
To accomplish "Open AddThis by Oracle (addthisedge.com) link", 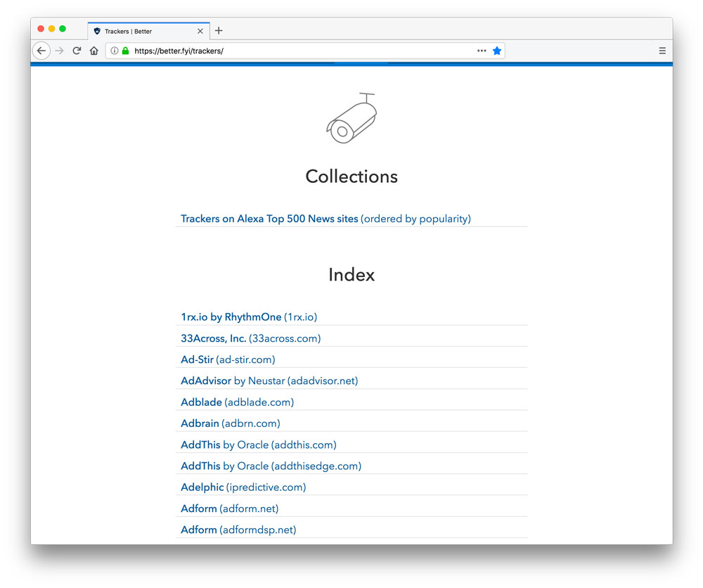I will tap(271, 466).
